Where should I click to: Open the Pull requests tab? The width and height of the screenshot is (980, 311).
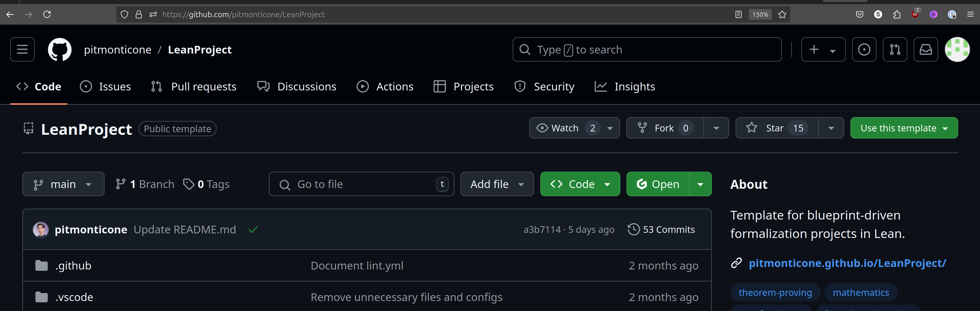pyautogui.click(x=194, y=87)
